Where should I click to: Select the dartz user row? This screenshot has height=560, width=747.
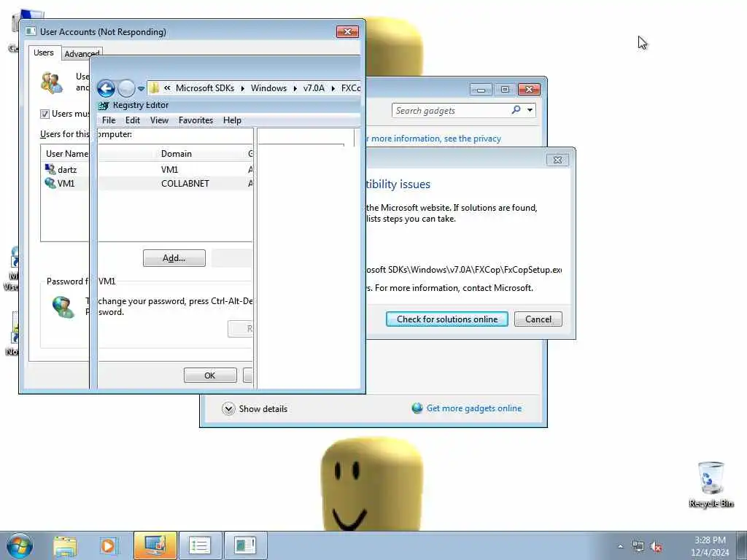tap(147, 169)
